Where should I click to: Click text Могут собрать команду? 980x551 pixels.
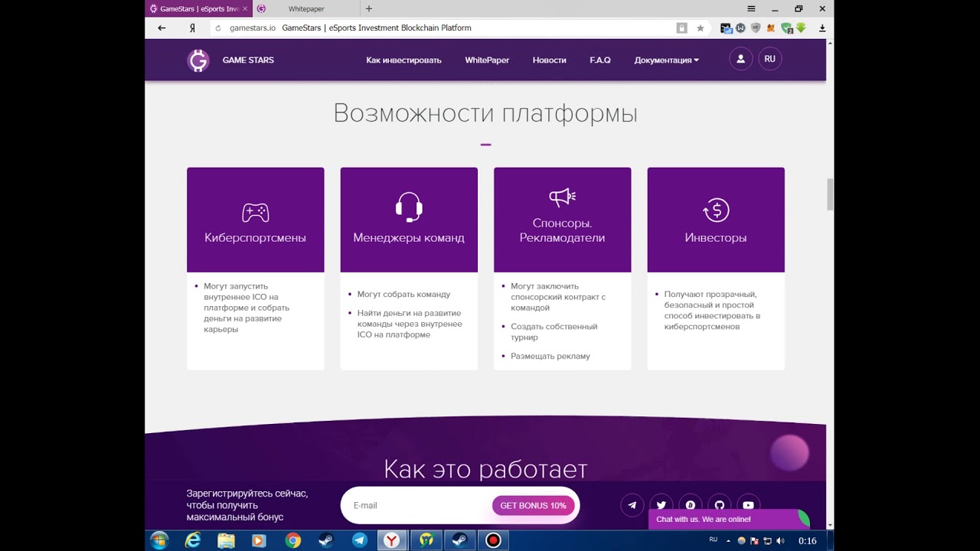pos(403,294)
